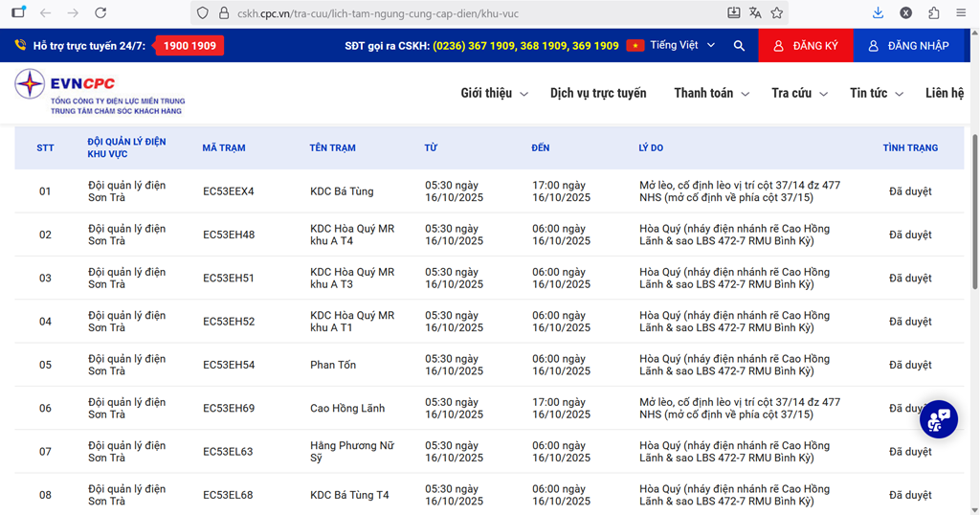Open the Tra cứu dropdown menu
The image size is (980, 515).
click(799, 93)
